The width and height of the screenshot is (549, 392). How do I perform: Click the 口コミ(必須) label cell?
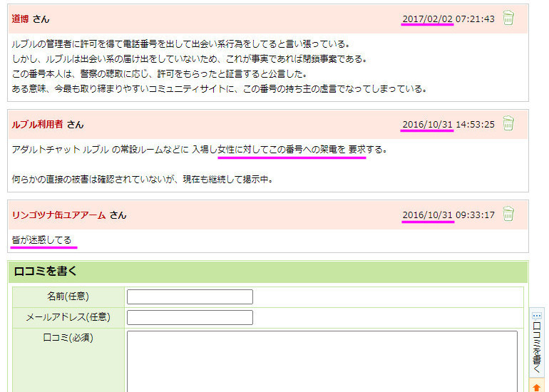click(68, 360)
